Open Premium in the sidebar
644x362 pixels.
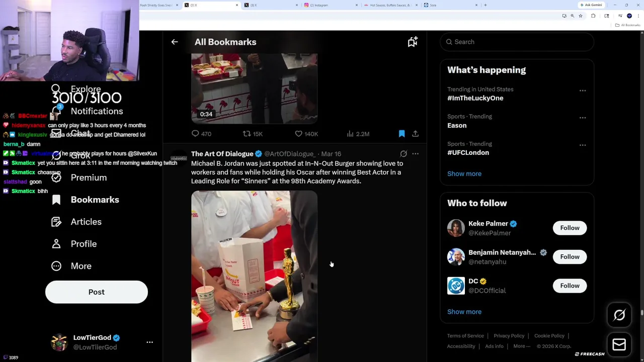pos(79,177)
